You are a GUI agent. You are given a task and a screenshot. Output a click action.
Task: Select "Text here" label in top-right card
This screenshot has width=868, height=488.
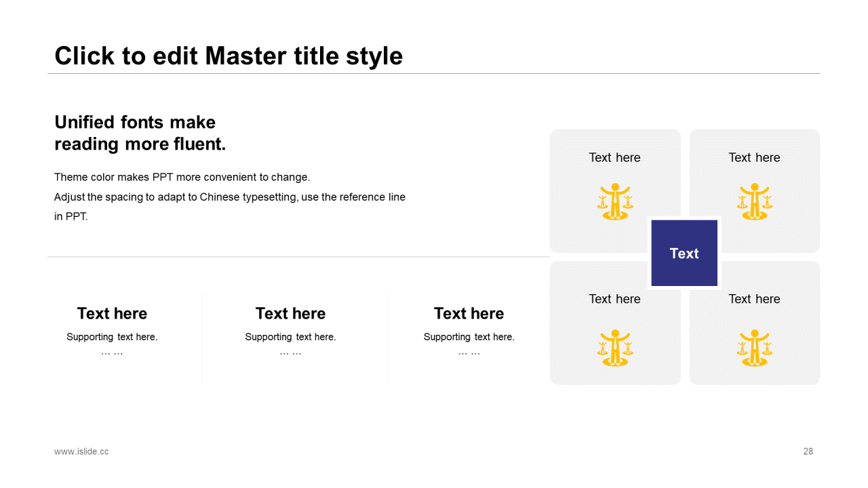point(754,157)
